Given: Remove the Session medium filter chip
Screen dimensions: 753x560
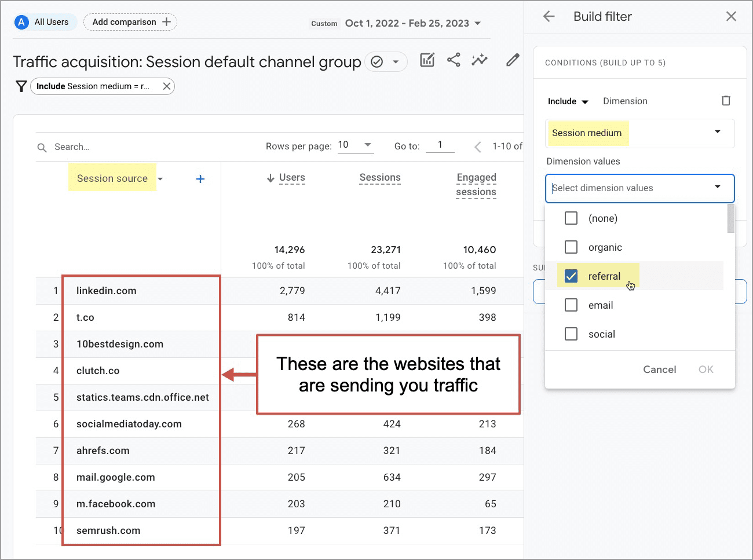Looking at the screenshot, I should [167, 86].
